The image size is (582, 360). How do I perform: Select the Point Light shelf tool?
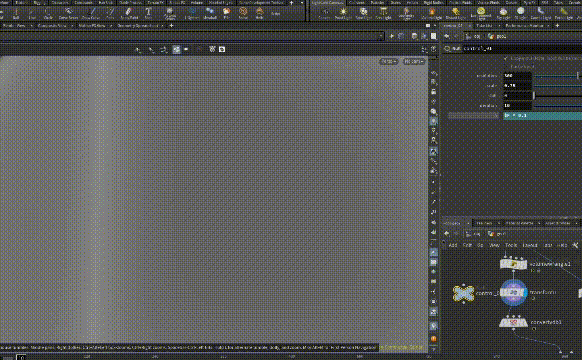coord(343,13)
